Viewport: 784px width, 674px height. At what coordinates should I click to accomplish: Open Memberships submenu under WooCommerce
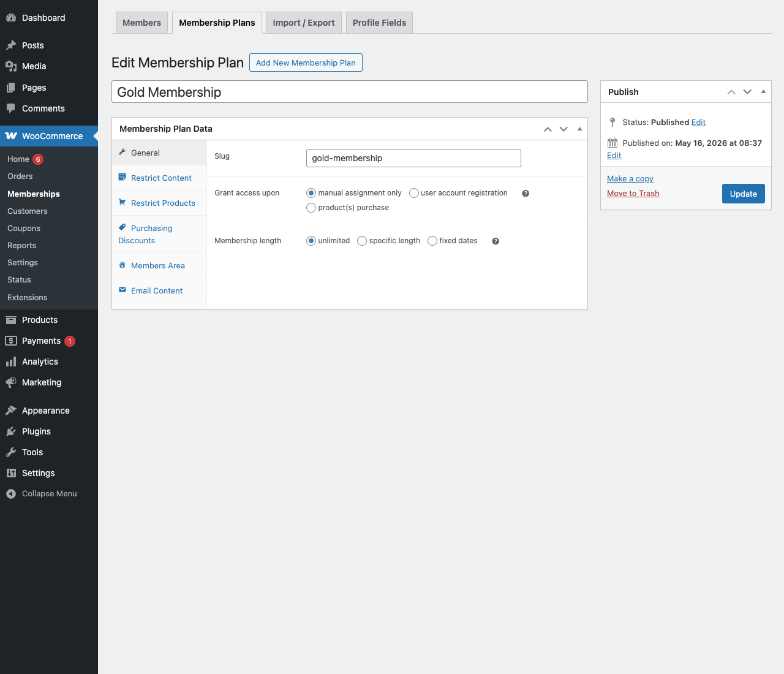pyautogui.click(x=34, y=194)
